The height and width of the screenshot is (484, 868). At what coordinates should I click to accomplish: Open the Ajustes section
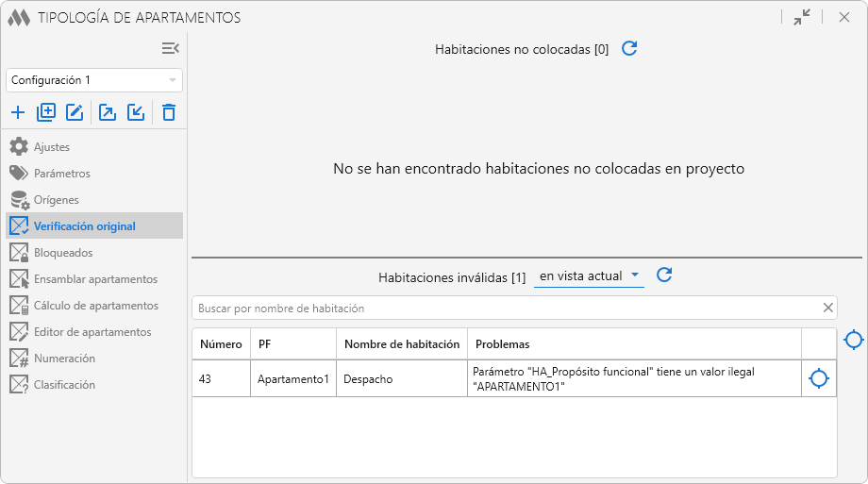[52, 147]
